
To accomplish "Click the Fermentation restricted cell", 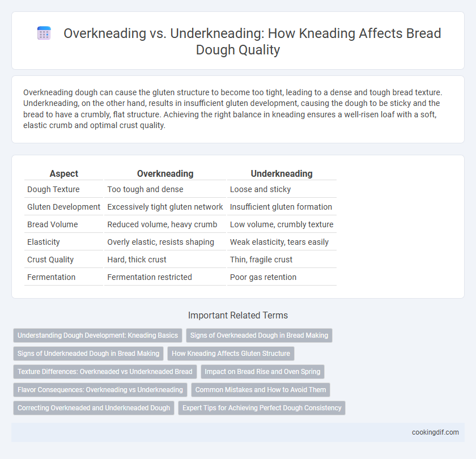I will [x=150, y=277].
